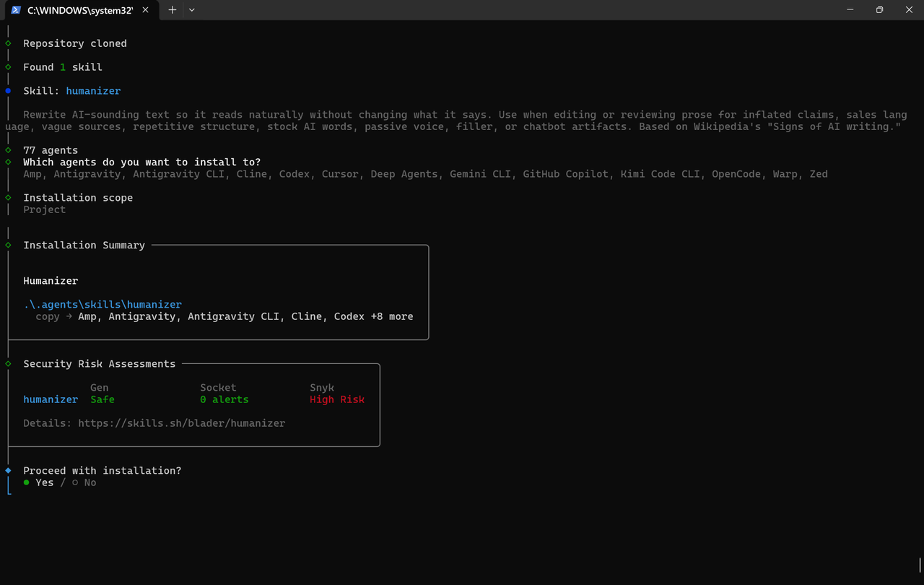Click the blue humanizer skill name after Skill:
The height and width of the screenshot is (585, 924).
[x=93, y=91]
